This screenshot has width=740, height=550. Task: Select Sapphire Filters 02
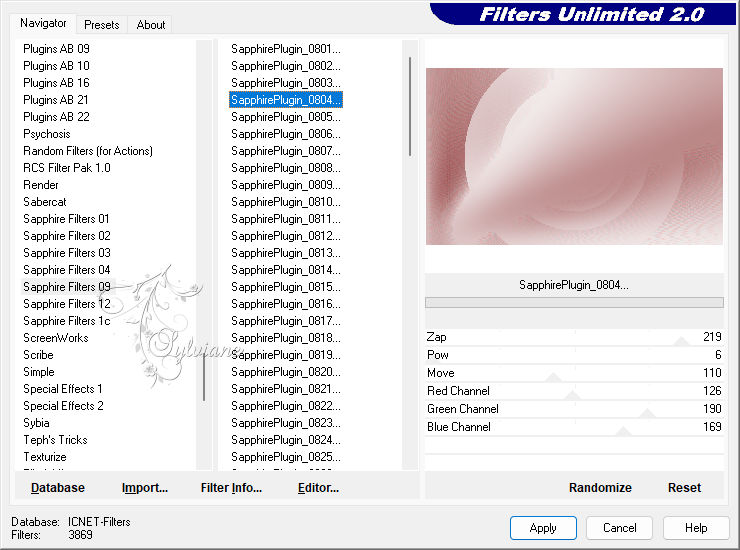point(67,236)
